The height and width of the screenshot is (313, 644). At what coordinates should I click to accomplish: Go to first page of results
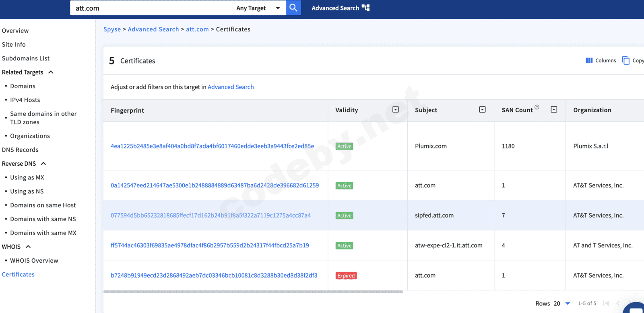(x=606, y=303)
